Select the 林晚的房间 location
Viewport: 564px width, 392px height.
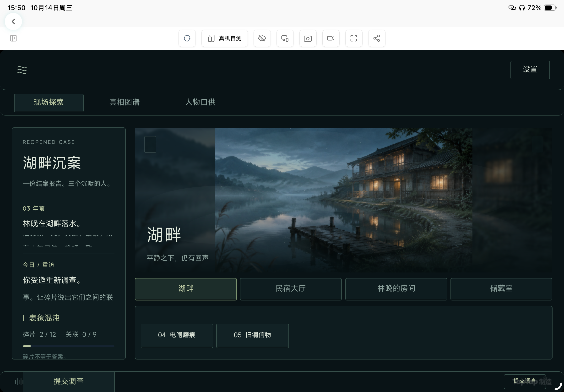point(396,289)
